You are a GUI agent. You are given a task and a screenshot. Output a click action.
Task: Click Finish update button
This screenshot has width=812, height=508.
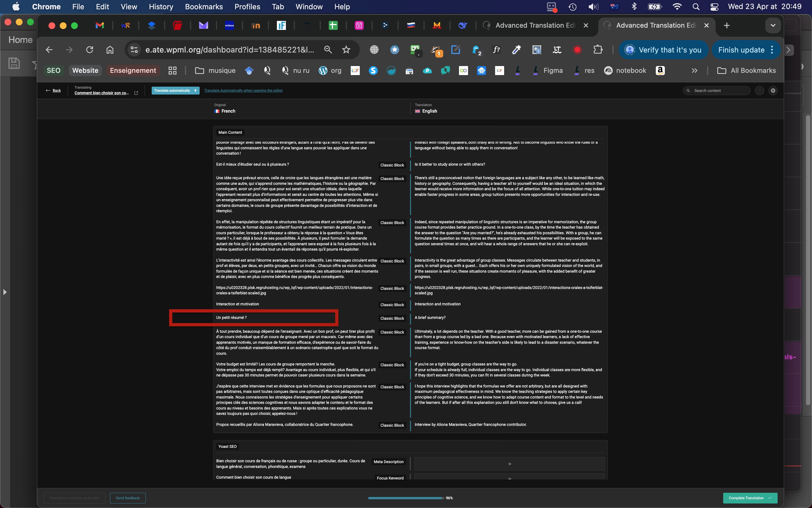(741, 50)
